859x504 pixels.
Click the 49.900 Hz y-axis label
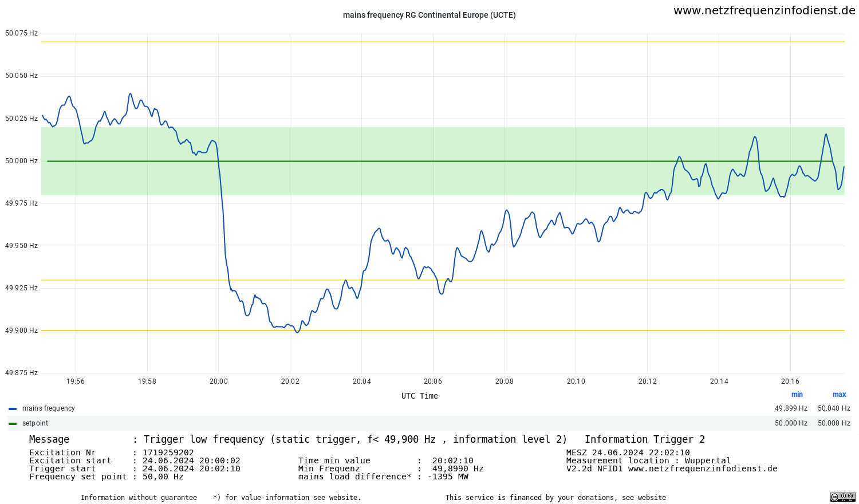(21, 330)
